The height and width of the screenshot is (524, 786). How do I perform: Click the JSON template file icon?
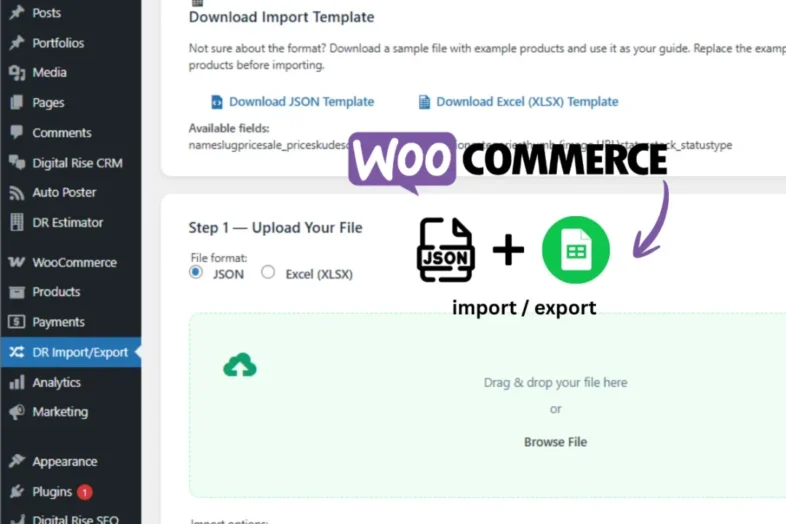217,102
